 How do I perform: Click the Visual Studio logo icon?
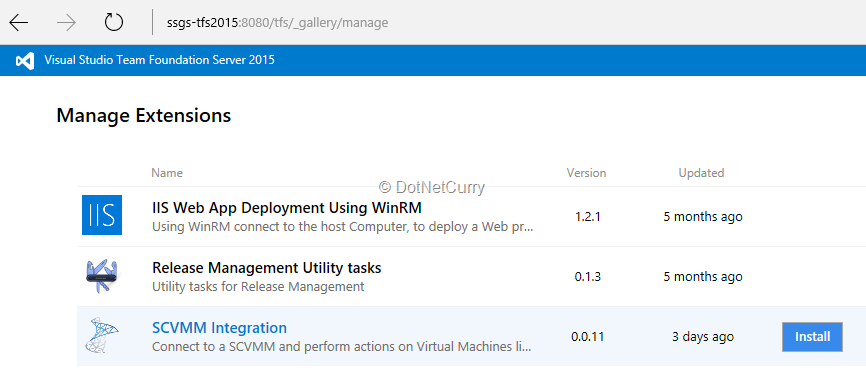click(25, 60)
